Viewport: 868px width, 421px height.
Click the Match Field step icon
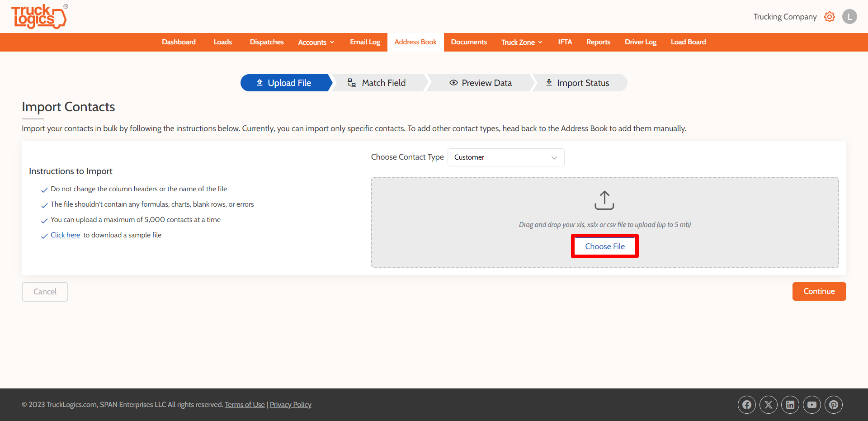[351, 83]
